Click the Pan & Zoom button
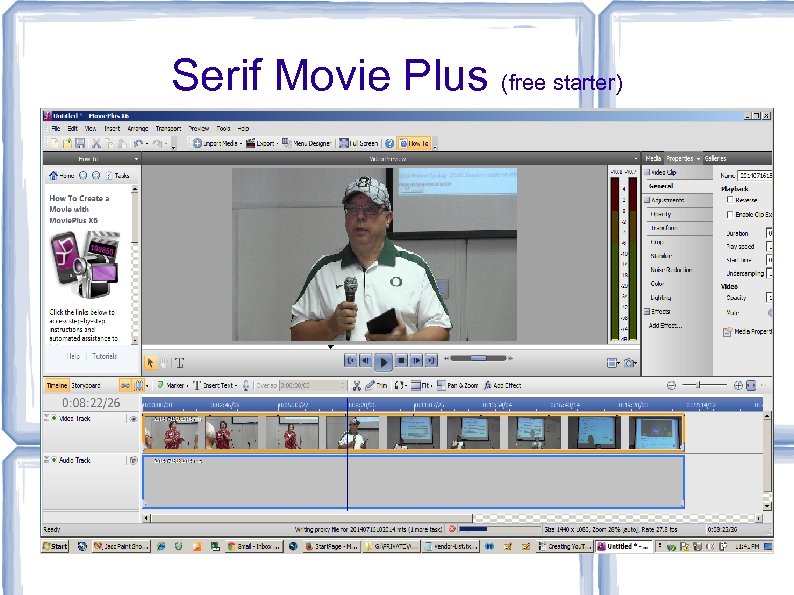The height and width of the screenshot is (595, 794). [x=458, y=385]
